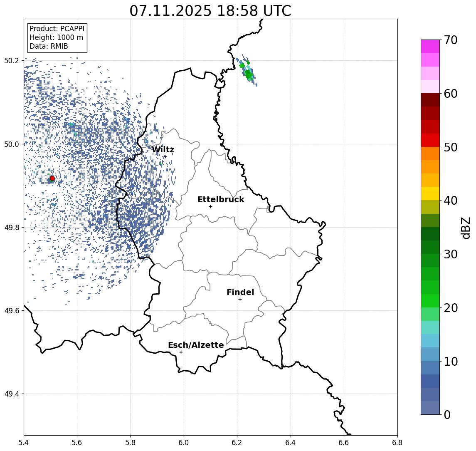The width and height of the screenshot is (476, 451).
Task: Click the latitude axis label 50.2
Action: pos(11,60)
